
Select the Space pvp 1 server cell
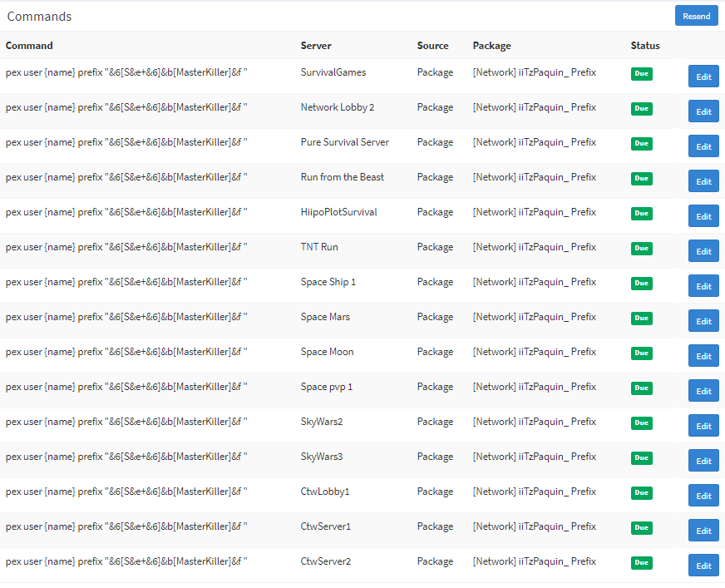point(327,387)
